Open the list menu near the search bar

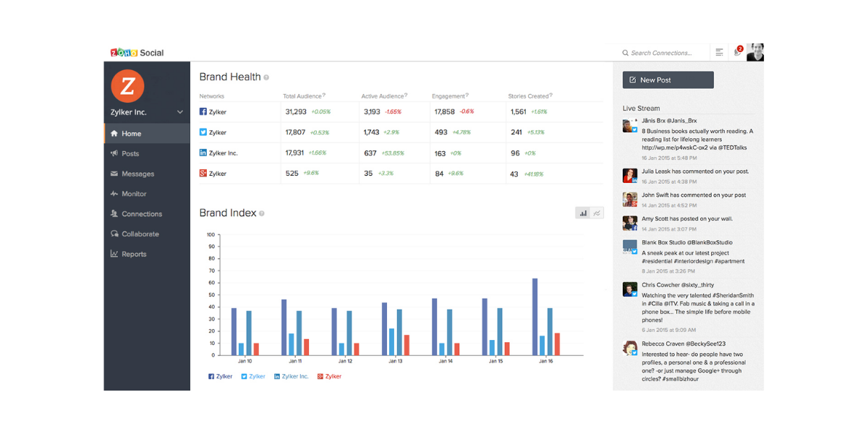tap(718, 52)
